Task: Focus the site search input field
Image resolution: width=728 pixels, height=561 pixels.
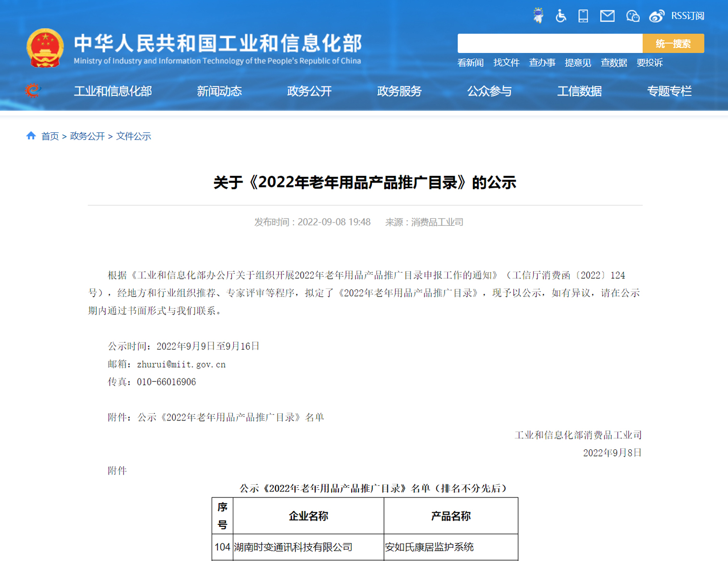Action: [550, 43]
